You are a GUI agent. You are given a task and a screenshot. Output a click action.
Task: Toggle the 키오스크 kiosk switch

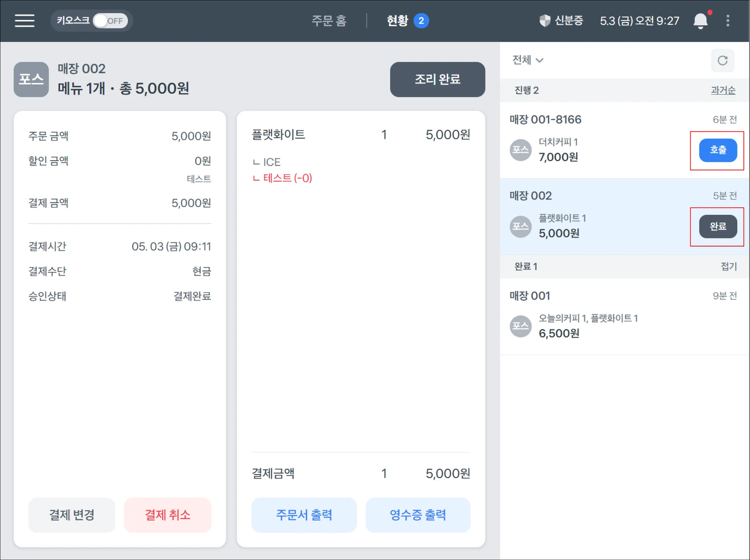pos(110,21)
